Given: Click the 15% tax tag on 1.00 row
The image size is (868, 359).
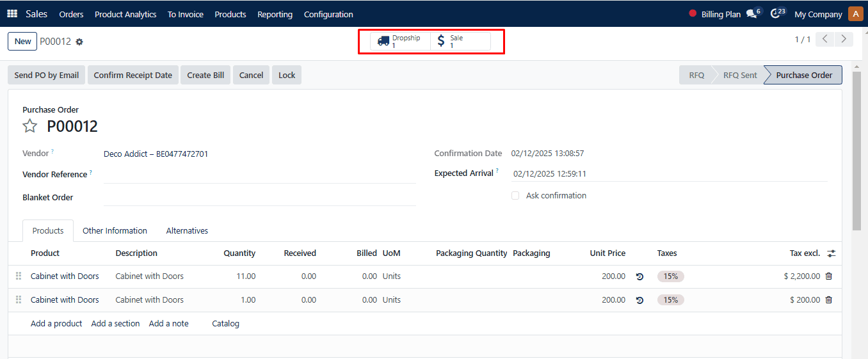Looking at the screenshot, I should point(670,300).
